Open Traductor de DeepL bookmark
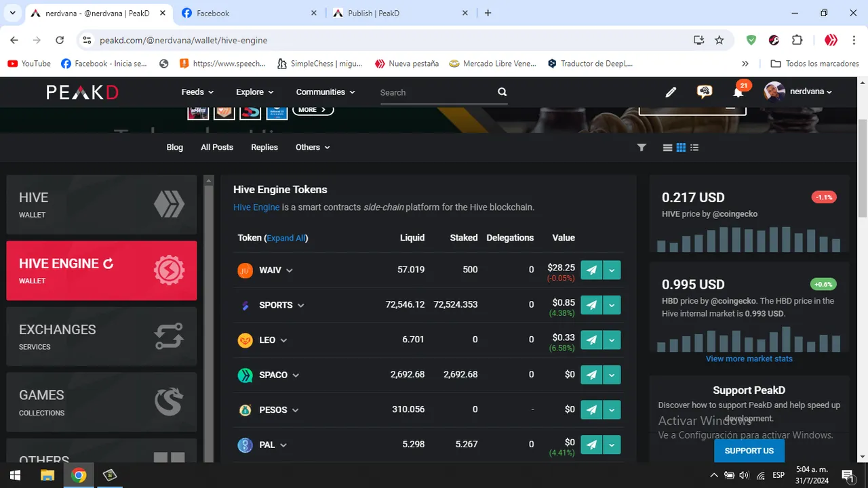This screenshot has height=488, width=868. coord(590,64)
